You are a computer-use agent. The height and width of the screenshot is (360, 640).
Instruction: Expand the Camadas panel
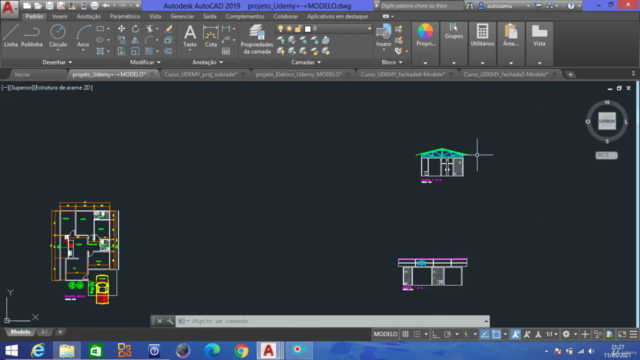pyautogui.click(x=306, y=62)
